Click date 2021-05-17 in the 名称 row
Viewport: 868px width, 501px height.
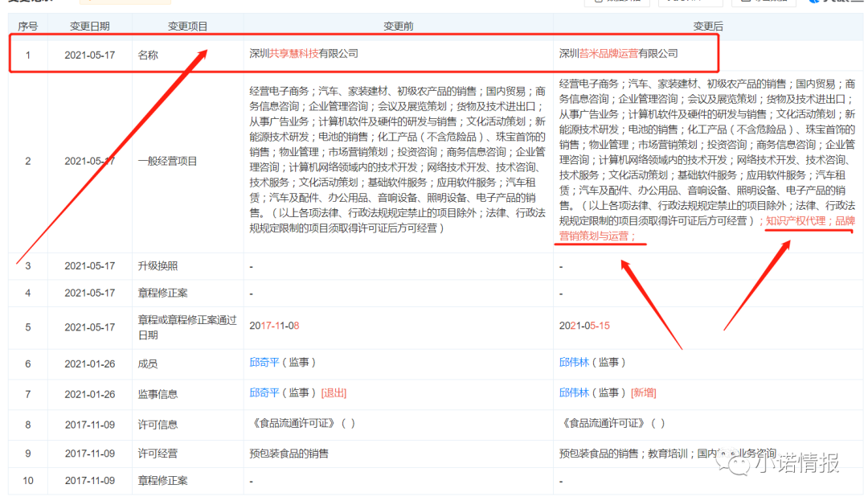pos(90,55)
